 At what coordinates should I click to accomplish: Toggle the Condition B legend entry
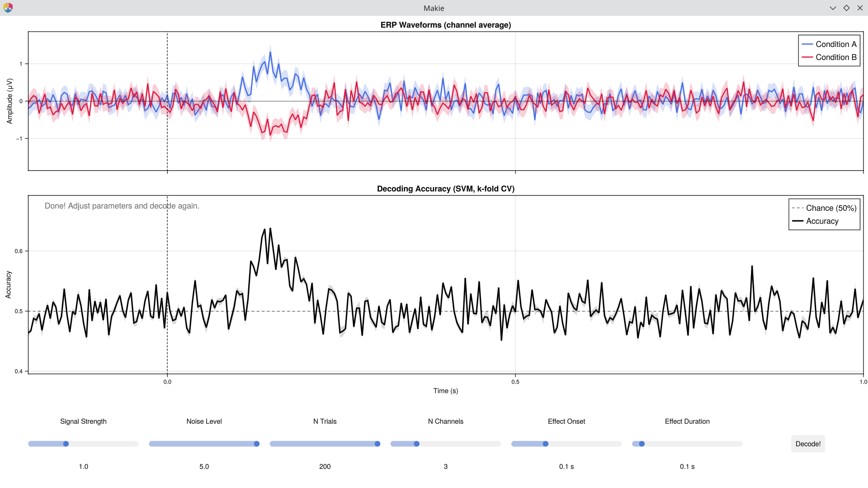click(x=836, y=57)
